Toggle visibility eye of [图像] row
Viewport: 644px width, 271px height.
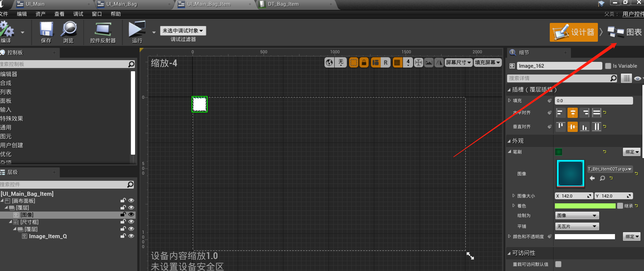[x=131, y=215]
